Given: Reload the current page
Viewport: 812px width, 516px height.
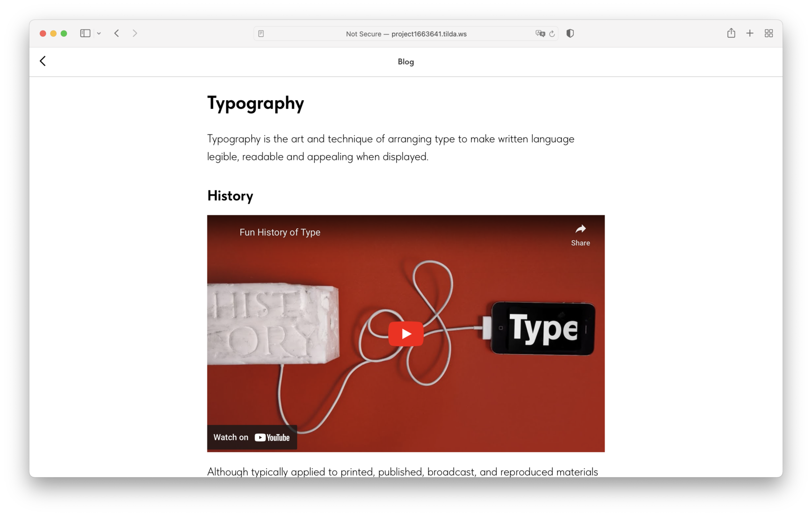Looking at the screenshot, I should click(552, 33).
